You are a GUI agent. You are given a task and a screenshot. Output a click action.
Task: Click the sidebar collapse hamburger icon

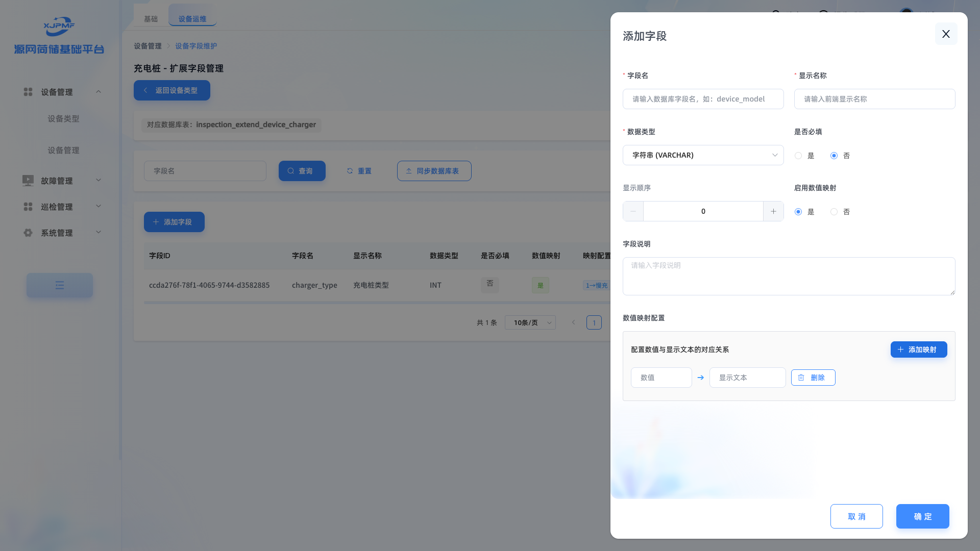[60, 285]
